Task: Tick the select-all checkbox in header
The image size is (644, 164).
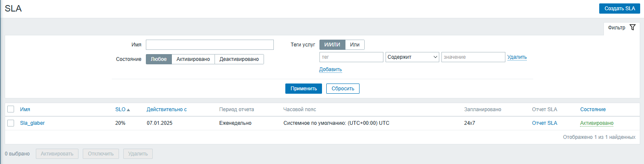Action: coord(11,109)
